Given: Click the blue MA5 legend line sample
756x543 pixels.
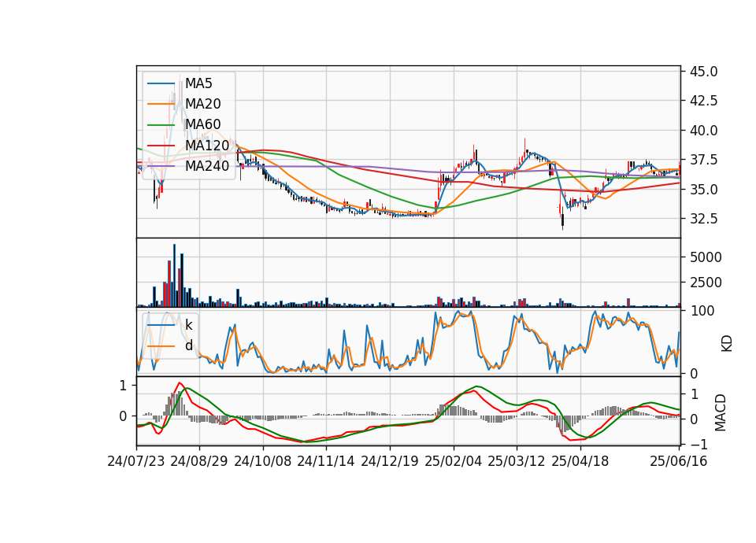Looking at the screenshot, I should 161,83.
